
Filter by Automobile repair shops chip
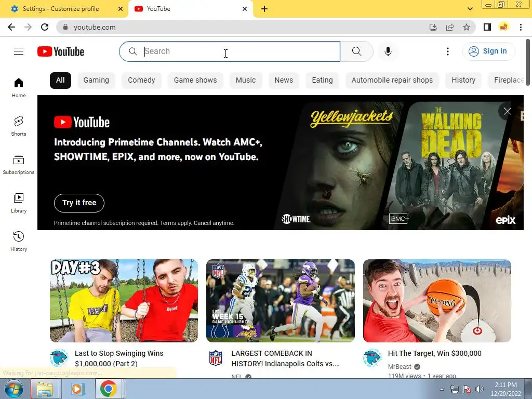392,81
